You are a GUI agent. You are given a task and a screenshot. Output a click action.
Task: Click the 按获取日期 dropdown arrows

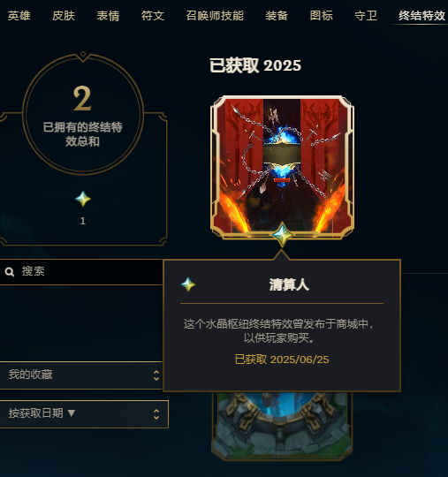click(x=156, y=414)
